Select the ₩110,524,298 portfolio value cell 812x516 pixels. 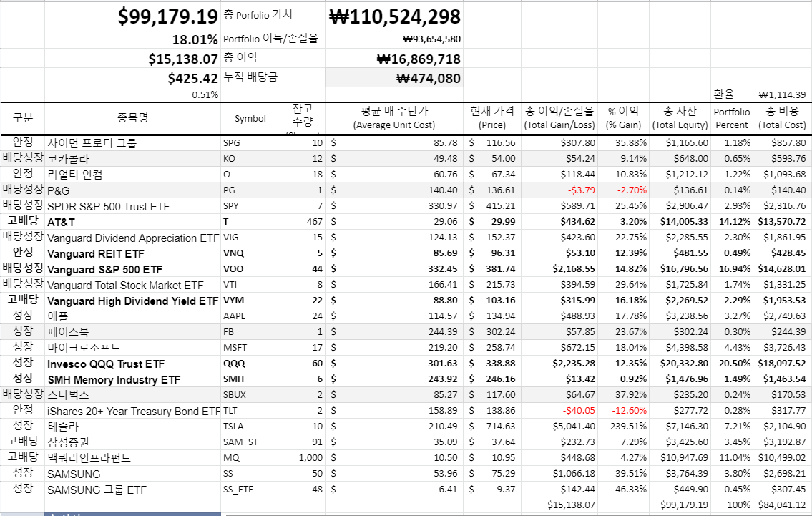point(394,16)
